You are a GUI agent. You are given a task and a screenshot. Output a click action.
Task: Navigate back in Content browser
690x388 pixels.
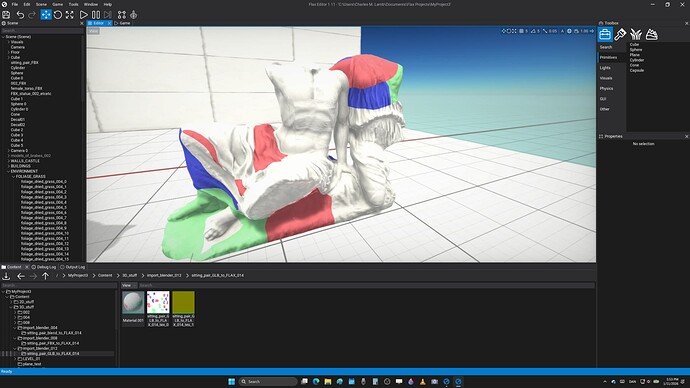pos(21,276)
